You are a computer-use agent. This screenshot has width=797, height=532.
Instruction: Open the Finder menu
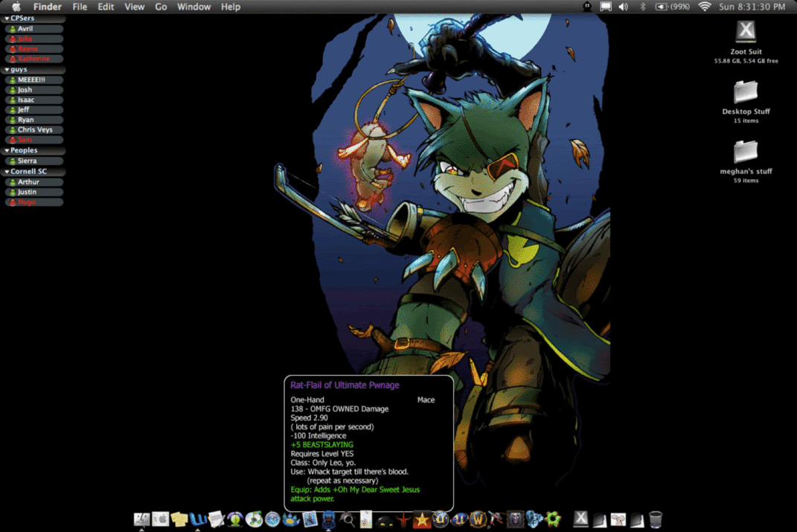pyautogui.click(x=48, y=7)
